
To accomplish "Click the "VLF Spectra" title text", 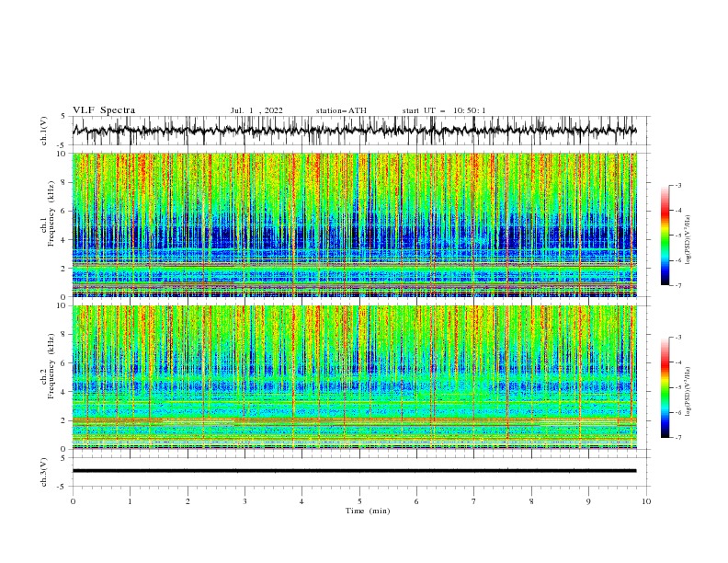I will tap(104, 110).
